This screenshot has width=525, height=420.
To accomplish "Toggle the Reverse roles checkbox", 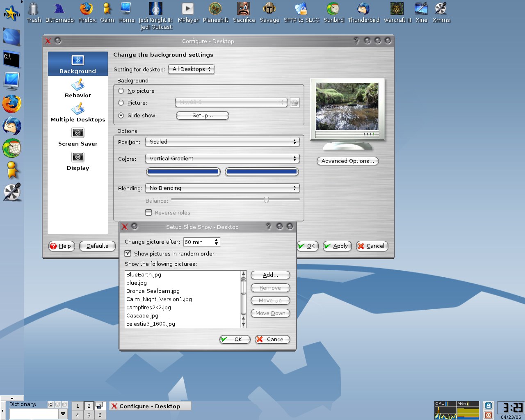I will pos(148,212).
